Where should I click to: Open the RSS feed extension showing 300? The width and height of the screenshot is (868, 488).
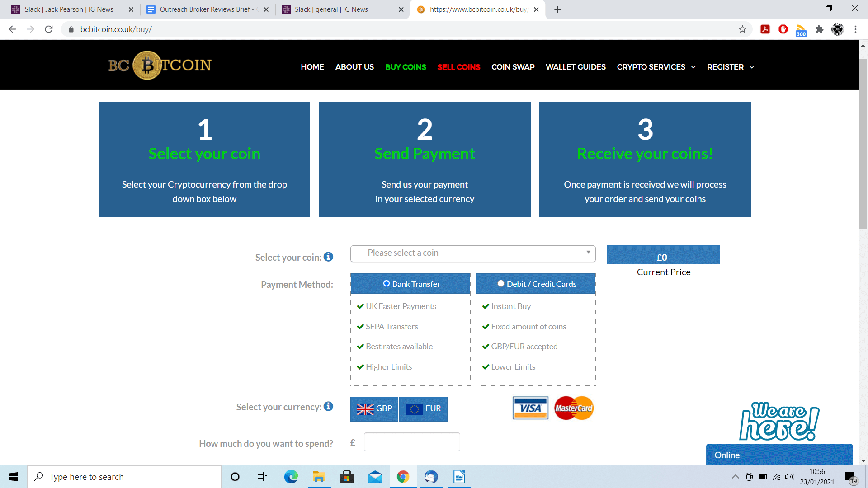[x=801, y=30]
